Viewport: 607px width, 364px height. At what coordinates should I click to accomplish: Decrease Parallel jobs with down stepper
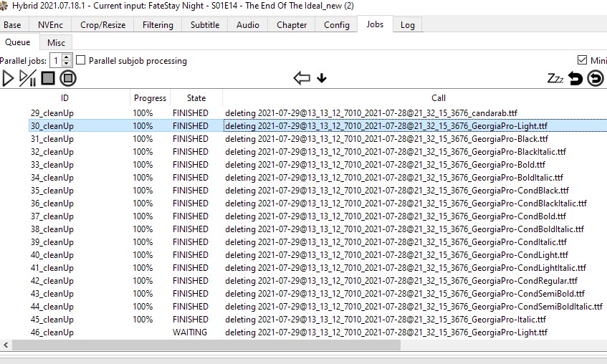click(x=67, y=64)
